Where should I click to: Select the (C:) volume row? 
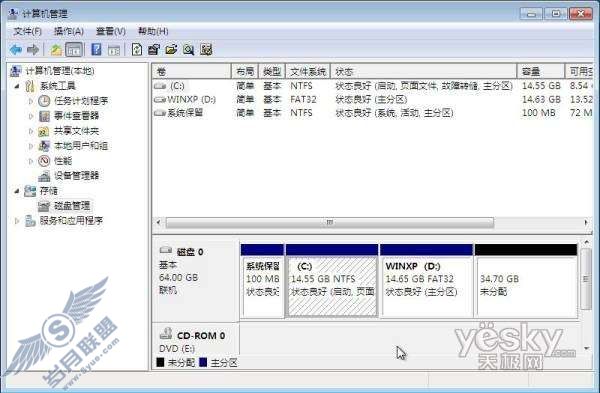point(372,86)
